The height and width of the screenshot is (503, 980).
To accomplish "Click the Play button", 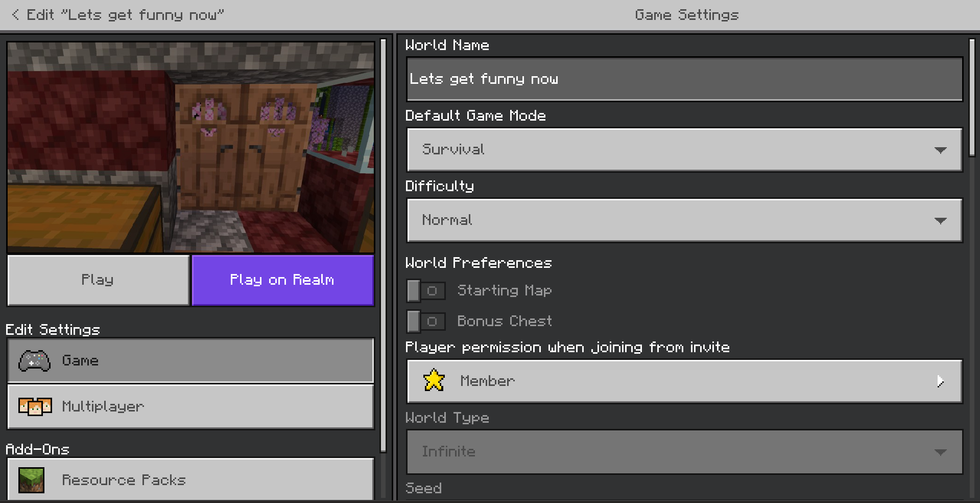I will click(98, 280).
